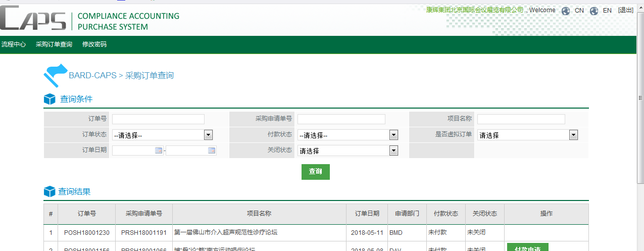Image resolution: width=644 pixels, height=251 pixels.
Task: Open calendar picker for order start date
Action: 159,150
